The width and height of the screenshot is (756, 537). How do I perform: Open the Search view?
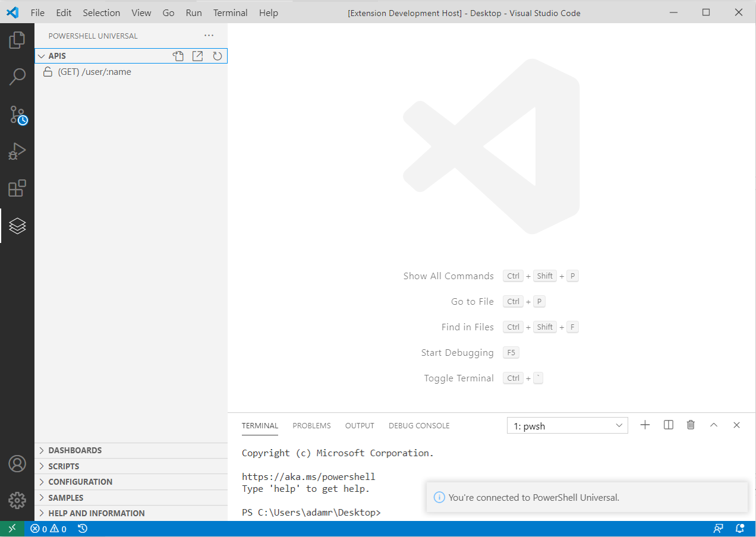click(17, 77)
